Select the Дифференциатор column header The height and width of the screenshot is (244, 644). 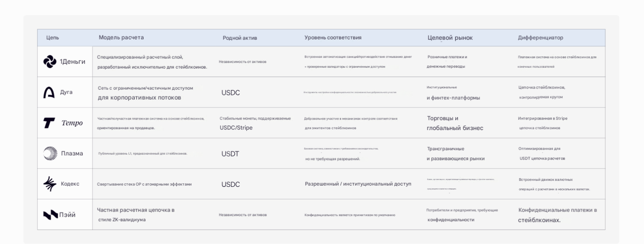pos(540,38)
